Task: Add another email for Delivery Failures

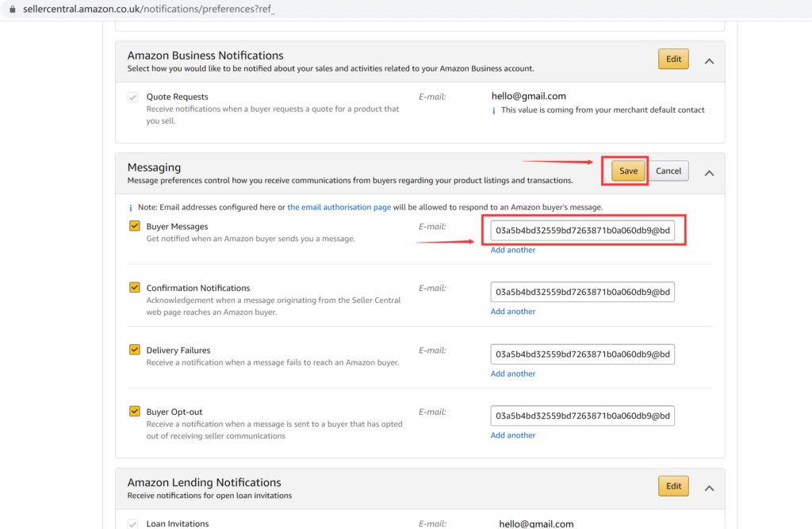Action: click(x=513, y=374)
